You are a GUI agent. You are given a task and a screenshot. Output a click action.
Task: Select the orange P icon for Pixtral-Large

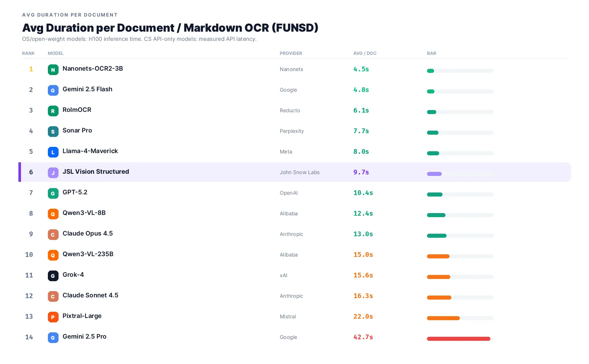(53, 317)
